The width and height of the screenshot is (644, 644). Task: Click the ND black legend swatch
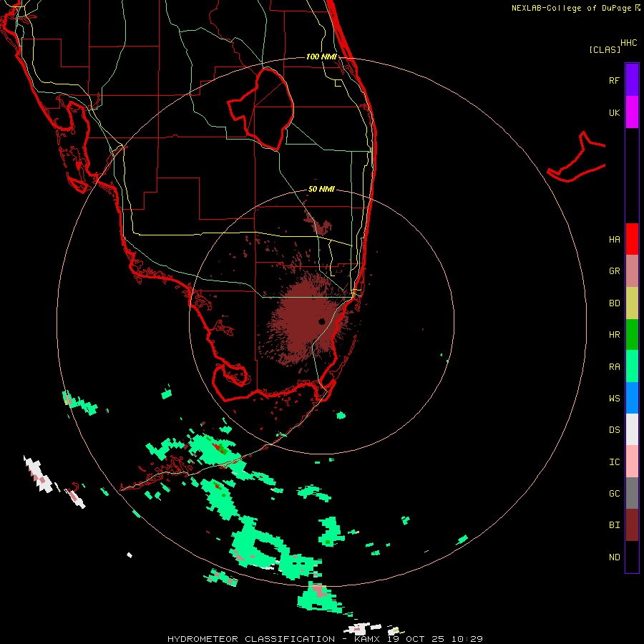click(x=632, y=557)
